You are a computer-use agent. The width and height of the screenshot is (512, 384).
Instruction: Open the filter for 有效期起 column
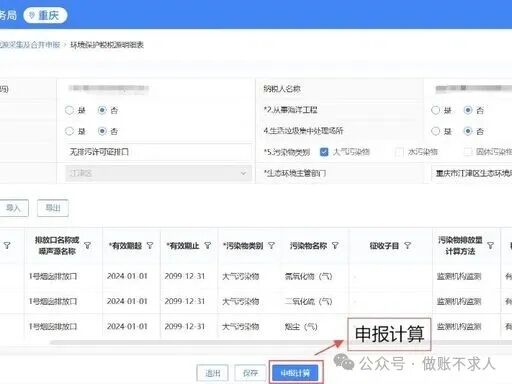pos(150,246)
